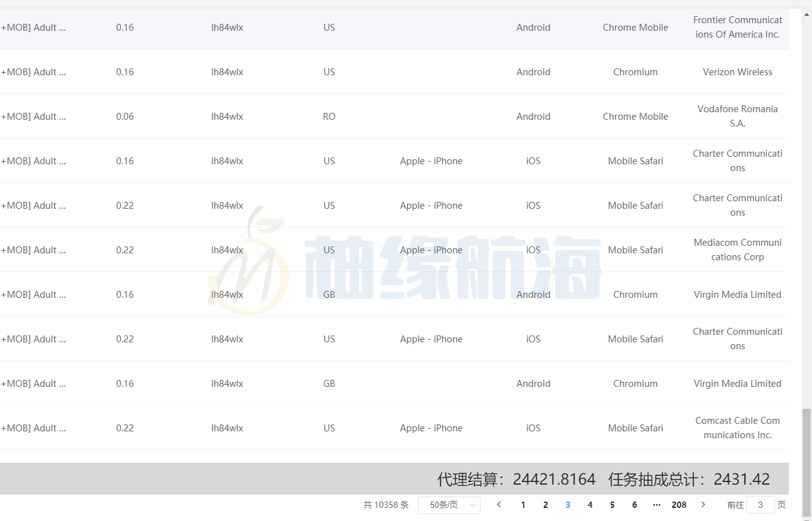Open page 5 in pagination
The width and height of the screenshot is (812, 521).
(612, 505)
